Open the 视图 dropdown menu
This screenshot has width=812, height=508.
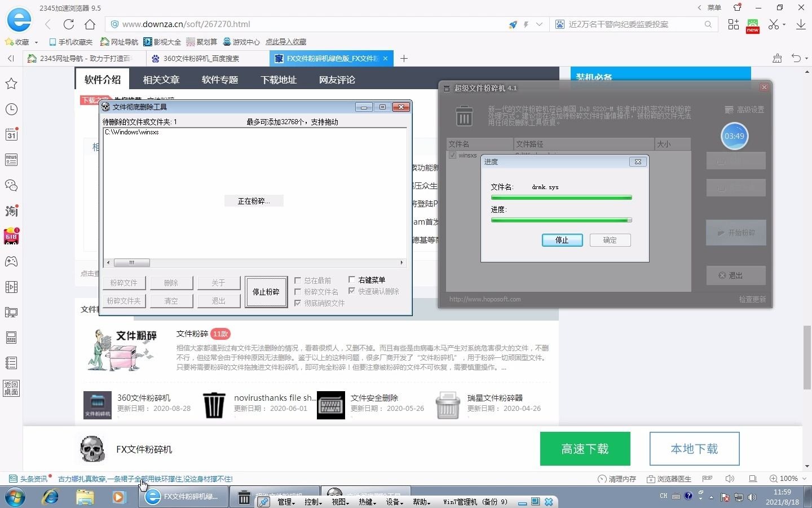point(340,501)
